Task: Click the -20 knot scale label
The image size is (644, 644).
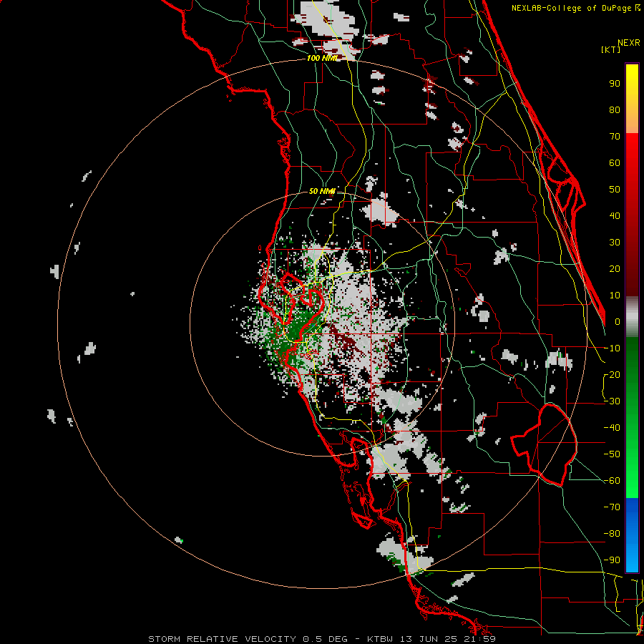Action: tap(612, 374)
